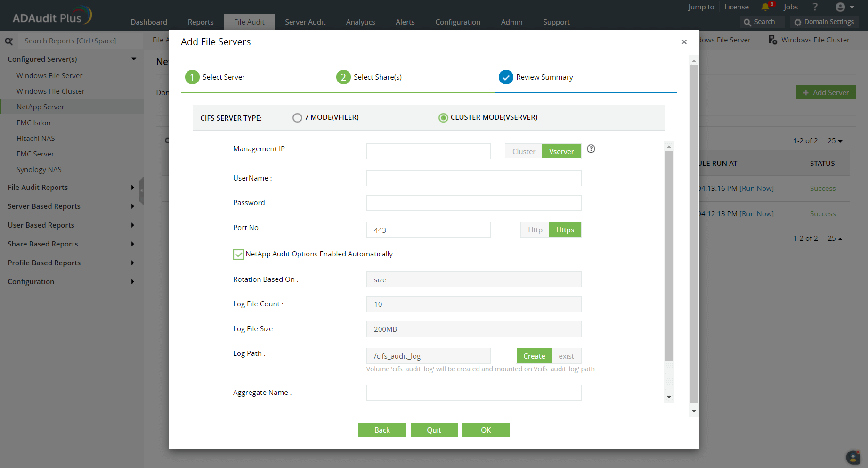This screenshot has height=468, width=868.
Task: Collapse the Configured Server(s) section
Action: coord(134,58)
